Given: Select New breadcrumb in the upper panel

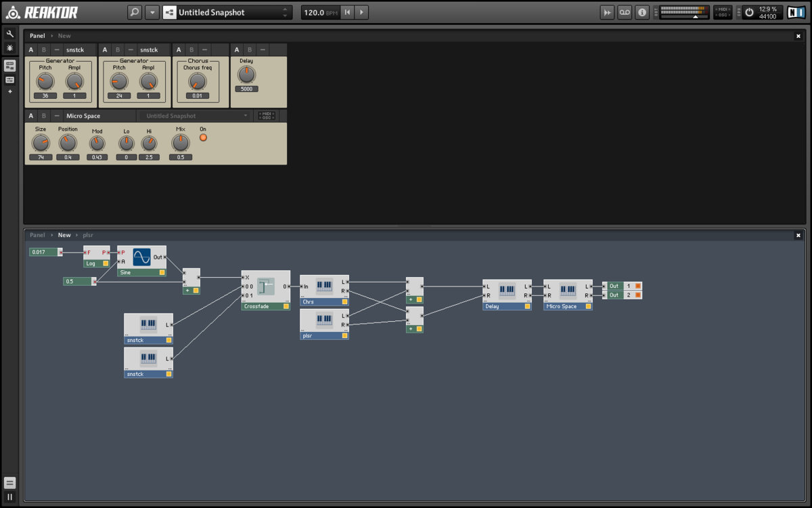Looking at the screenshot, I should (x=64, y=36).
